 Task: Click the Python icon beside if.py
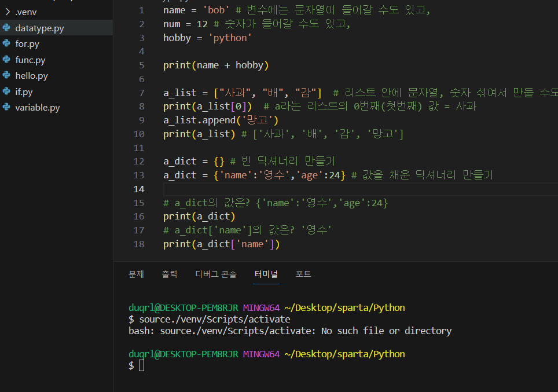pyautogui.click(x=6, y=91)
